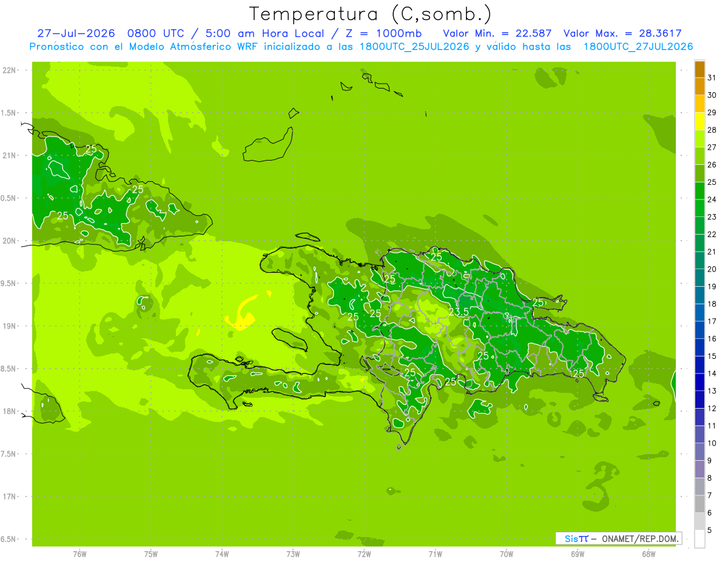Pick the dark blue legend swatch between 13 and 14
Viewport: 728px width, 562px height.
tap(700, 383)
